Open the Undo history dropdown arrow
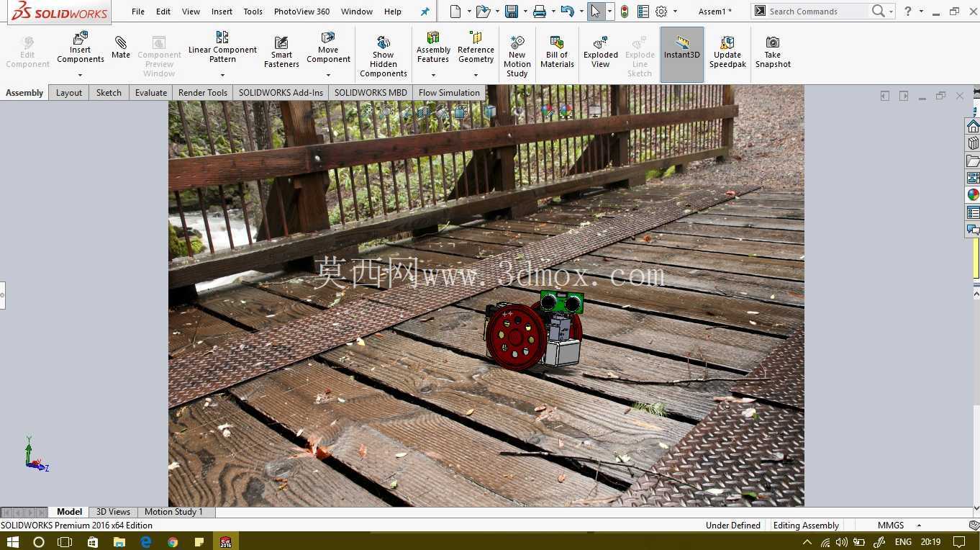980x550 pixels. pyautogui.click(x=581, y=12)
